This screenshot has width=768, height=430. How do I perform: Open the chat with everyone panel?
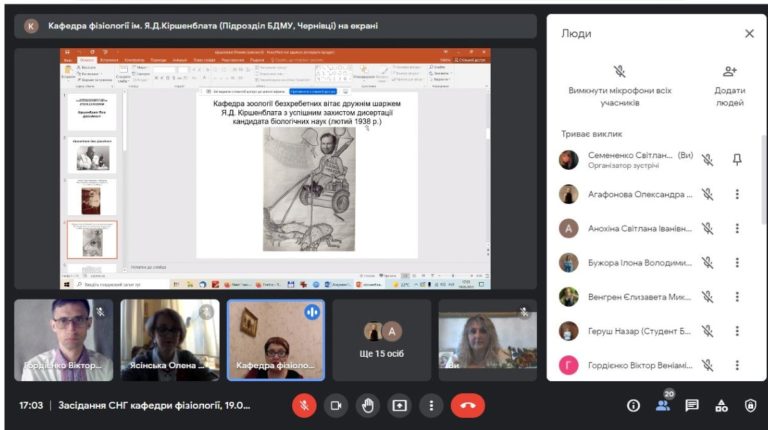pos(692,405)
